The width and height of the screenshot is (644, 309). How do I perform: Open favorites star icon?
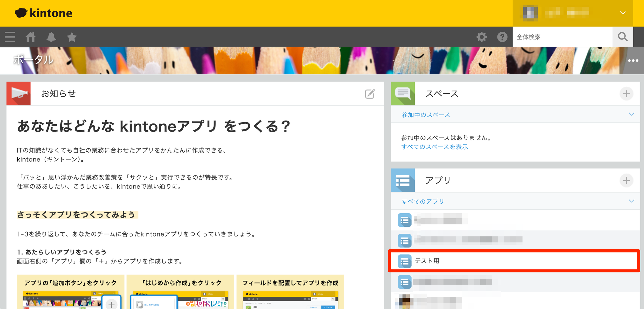(72, 37)
